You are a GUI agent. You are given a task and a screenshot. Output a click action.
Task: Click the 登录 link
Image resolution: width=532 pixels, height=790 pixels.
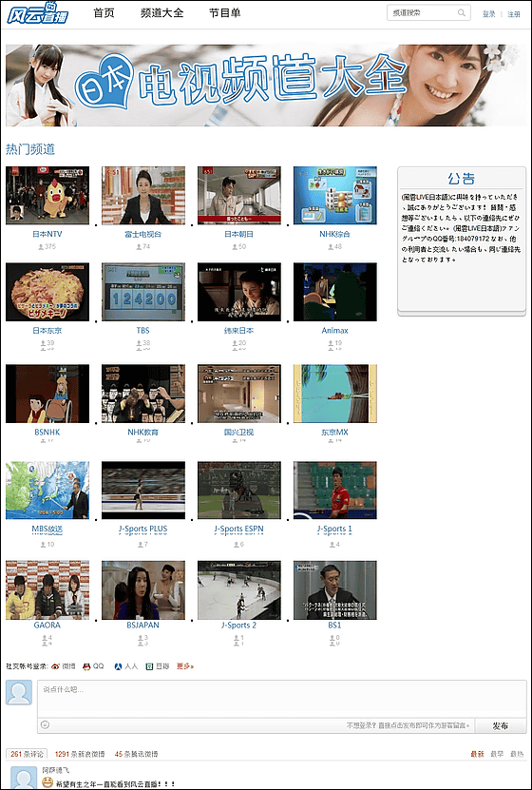(488, 14)
